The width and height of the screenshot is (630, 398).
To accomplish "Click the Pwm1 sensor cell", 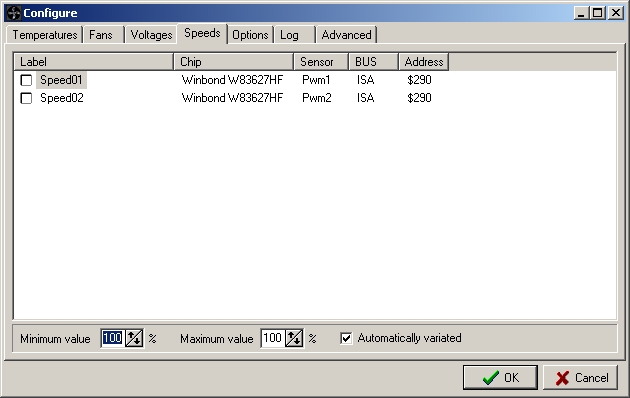I will coord(316,80).
